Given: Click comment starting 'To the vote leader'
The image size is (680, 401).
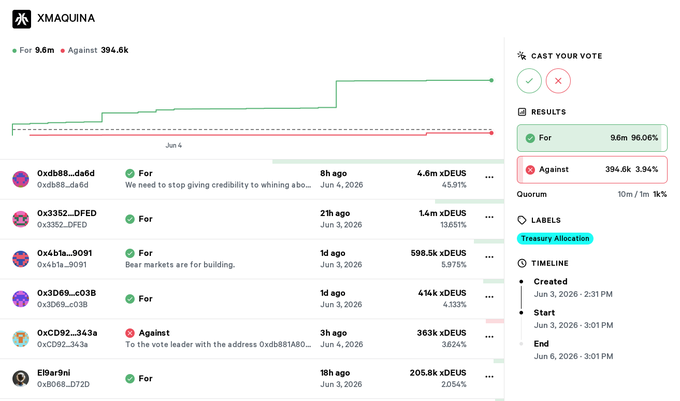Looking at the screenshot, I should pyautogui.click(x=218, y=344).
